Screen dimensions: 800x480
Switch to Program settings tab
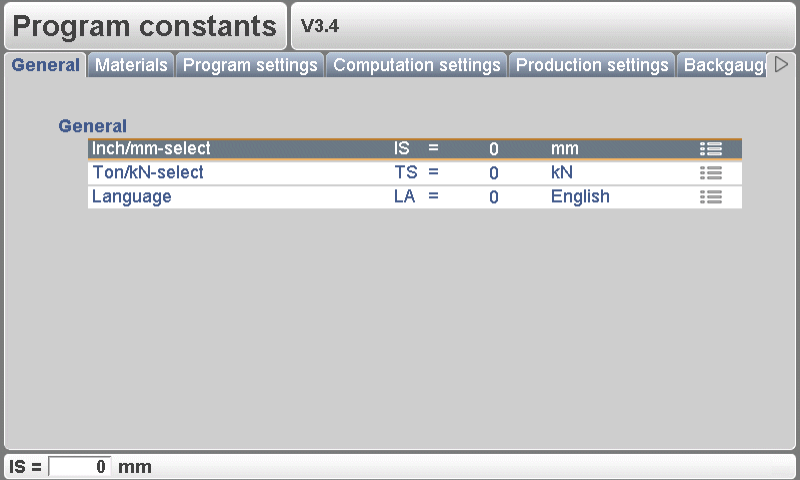coord(250,66)
